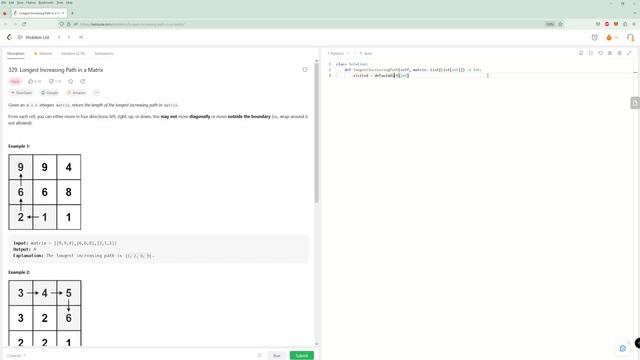Open the browser Edit menu
Viewport: 640px width, 360px height.
click(11, 2)
